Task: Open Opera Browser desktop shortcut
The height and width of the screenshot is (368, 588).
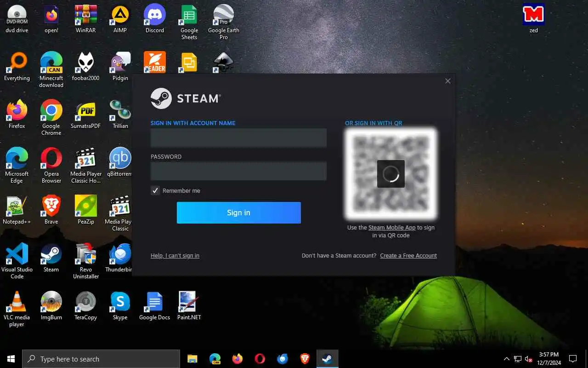Action: click(51, 166)
